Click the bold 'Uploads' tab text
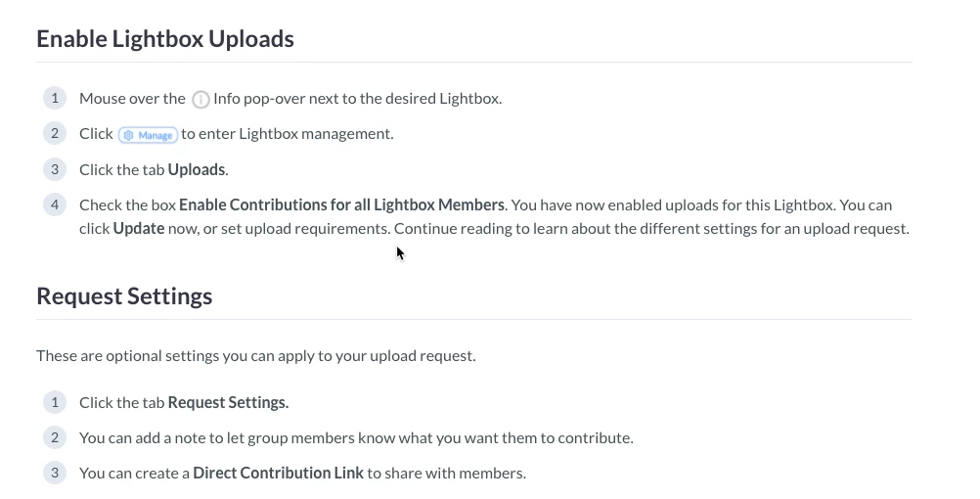The width and height of the screenshot is (980, 499). click(196, 169)
